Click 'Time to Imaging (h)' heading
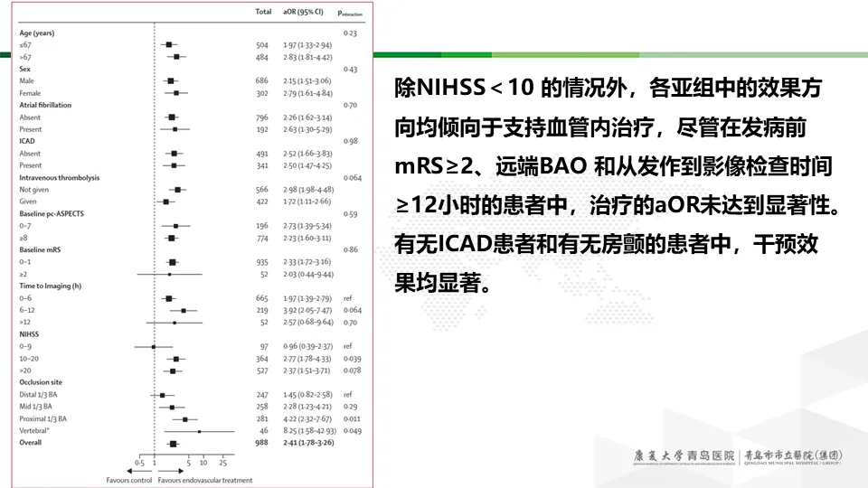 click(x=51, y=286)
